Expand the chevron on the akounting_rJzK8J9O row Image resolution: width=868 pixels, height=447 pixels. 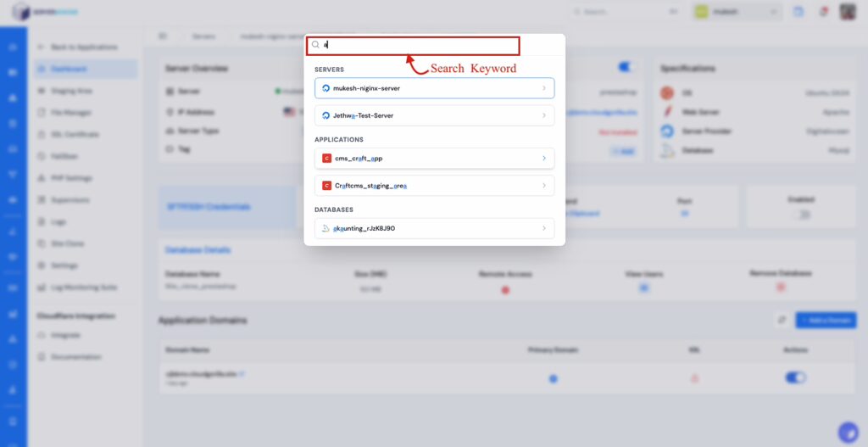(544, 228)
